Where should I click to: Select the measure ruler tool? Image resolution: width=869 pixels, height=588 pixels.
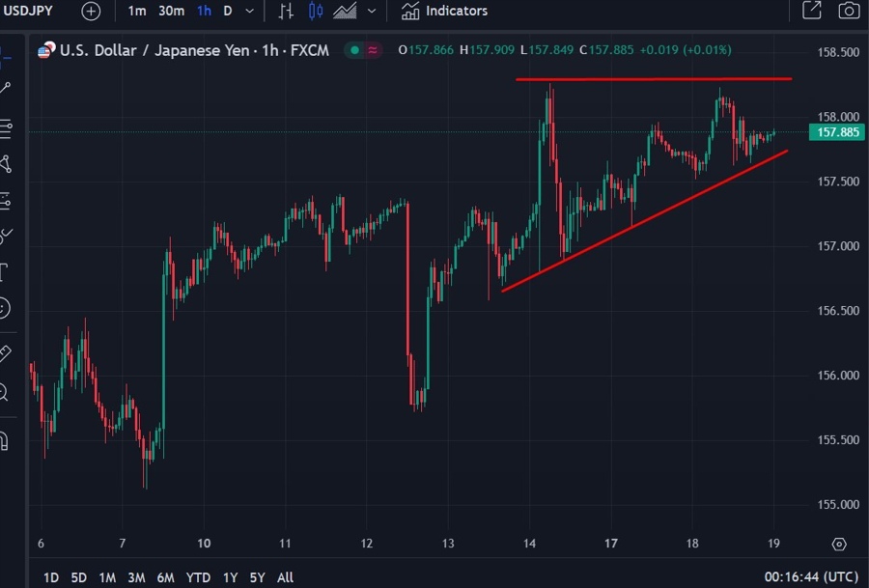pyautogui.click(x=11, y=353)
